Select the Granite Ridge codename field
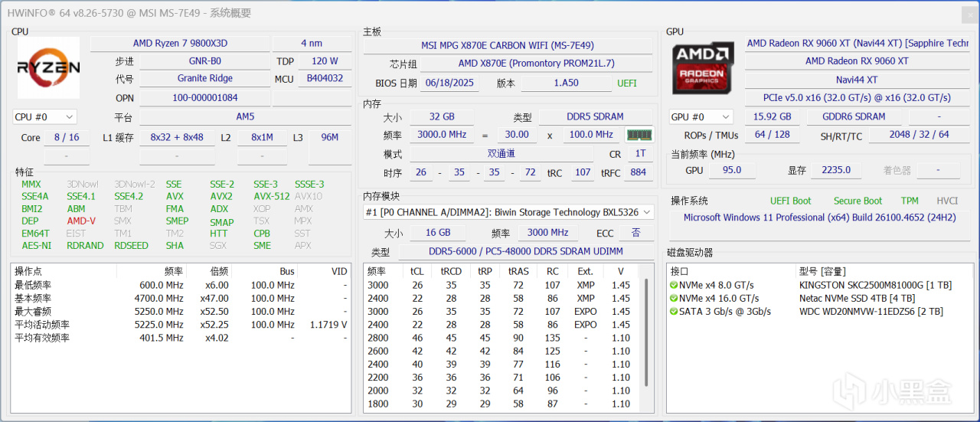This screenshot has height=422, width=980. (204, 79)
